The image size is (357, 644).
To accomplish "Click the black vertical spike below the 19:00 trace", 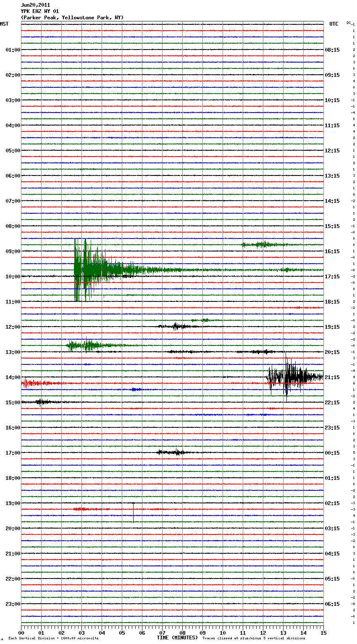I will pyautogui.click(x=133, y=512).
